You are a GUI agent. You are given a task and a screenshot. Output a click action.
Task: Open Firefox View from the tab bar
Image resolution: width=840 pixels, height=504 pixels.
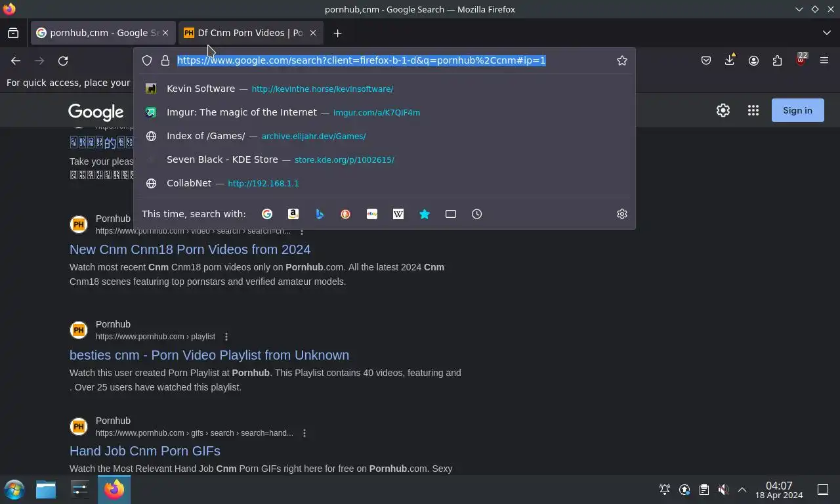click(x=13, y=33)
